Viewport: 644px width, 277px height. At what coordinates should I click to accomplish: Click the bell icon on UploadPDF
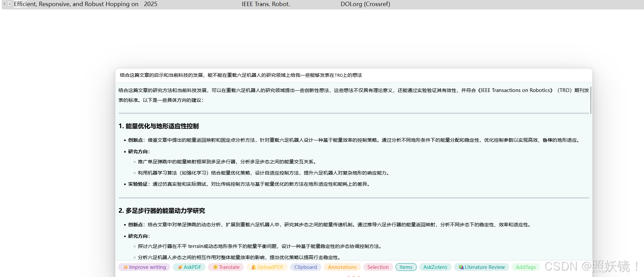254,267
